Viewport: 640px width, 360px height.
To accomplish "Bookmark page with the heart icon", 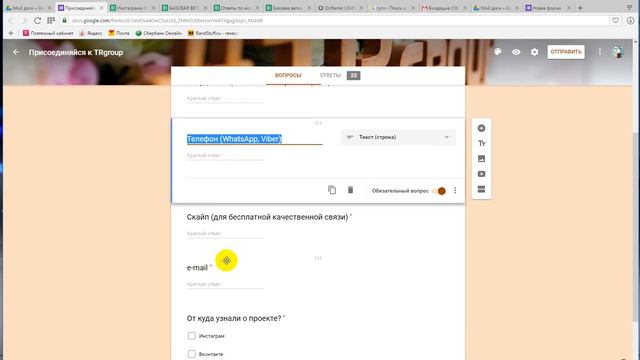I will [615, 20].
